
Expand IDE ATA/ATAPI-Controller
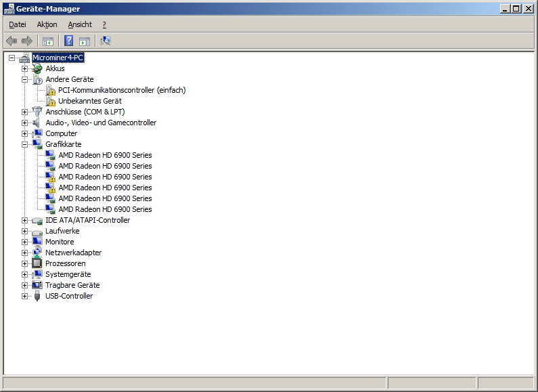25,220
